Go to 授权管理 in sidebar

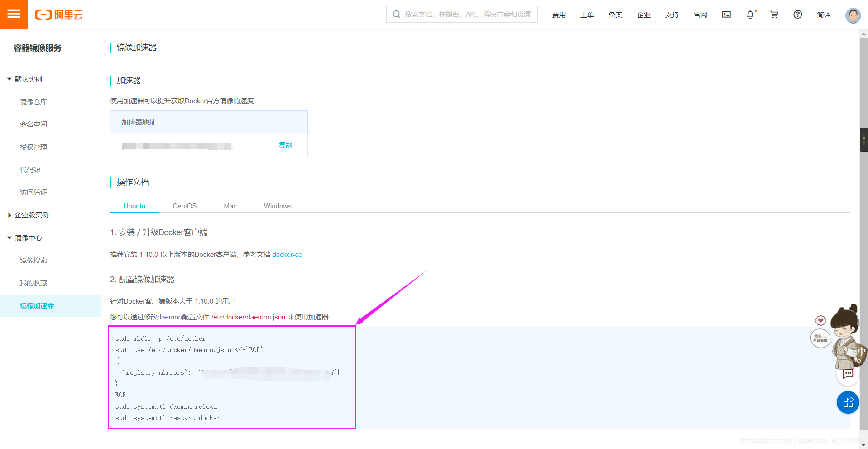point(34,147)
